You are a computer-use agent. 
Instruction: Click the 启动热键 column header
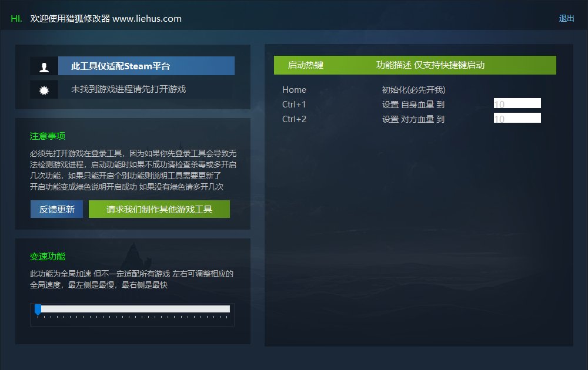click(x=306, y=65)
